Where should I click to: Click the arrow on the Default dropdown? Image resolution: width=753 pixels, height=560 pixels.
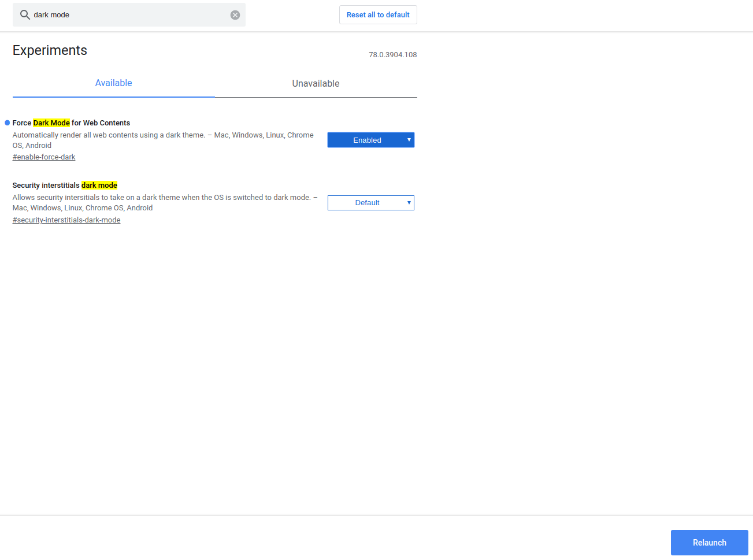click(409, 202)
